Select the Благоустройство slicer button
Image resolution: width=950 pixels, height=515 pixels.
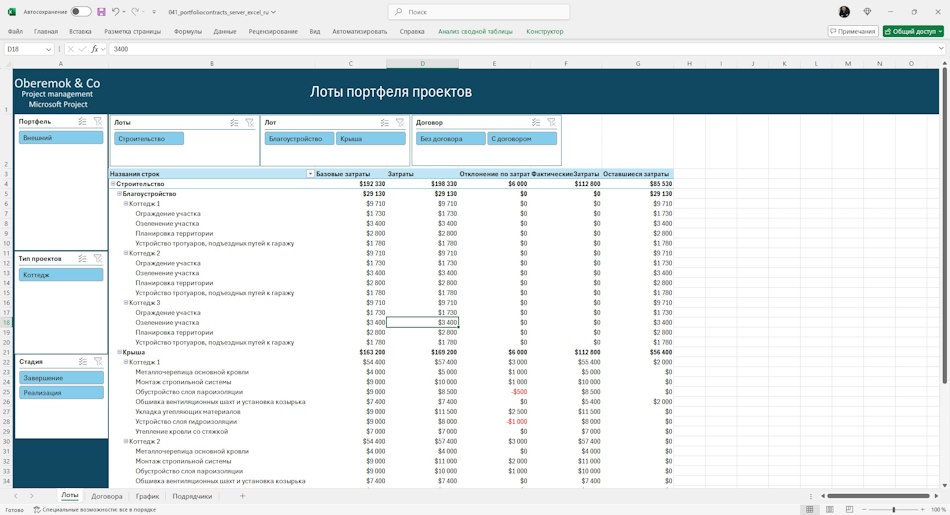tap(299, 139)
